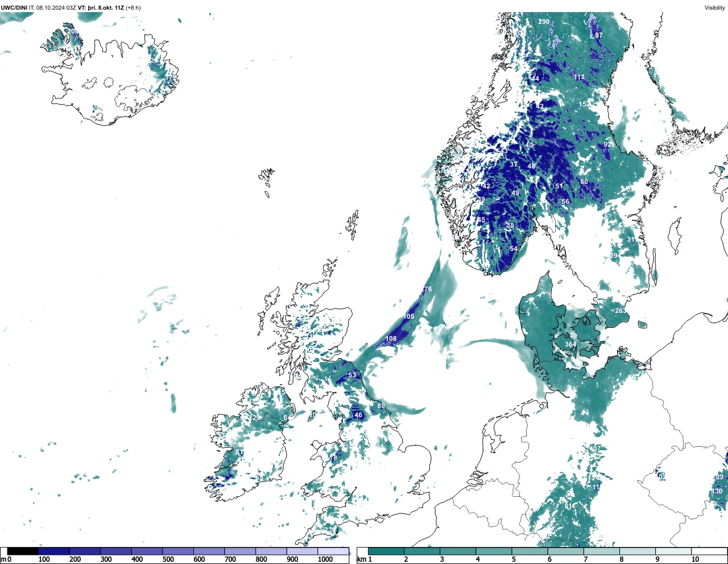Viewport: 728px width, 564px height.
Task: Click value '263' in southern Sweden
Action: 621,311
